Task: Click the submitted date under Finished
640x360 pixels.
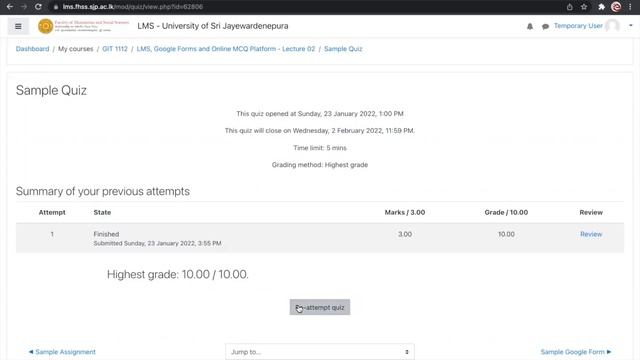Action: (157, 243)
